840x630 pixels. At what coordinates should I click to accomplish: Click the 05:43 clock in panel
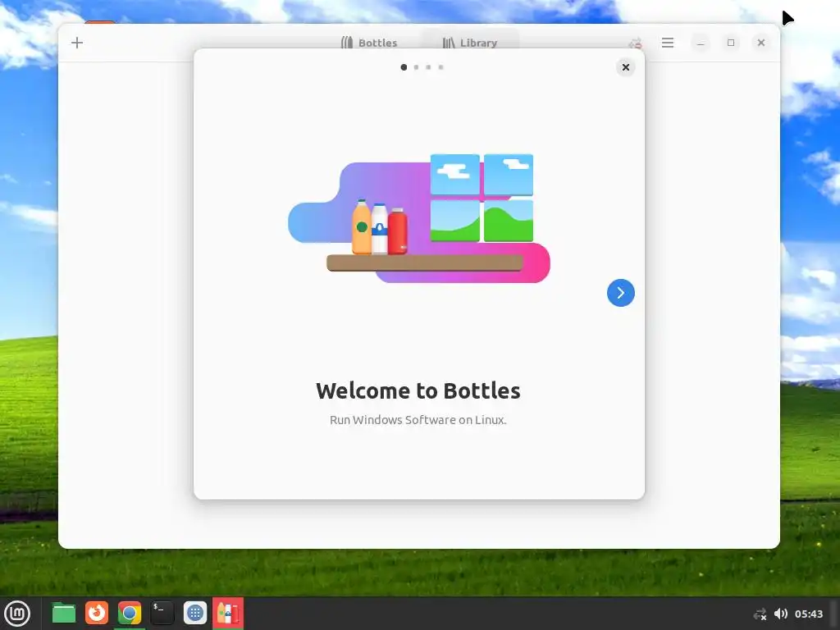808,614
